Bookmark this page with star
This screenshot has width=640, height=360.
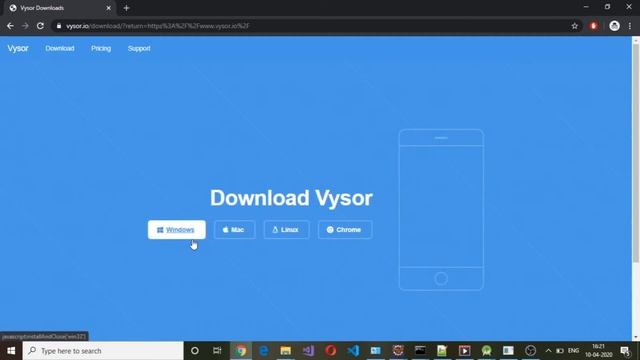point(574,26)
